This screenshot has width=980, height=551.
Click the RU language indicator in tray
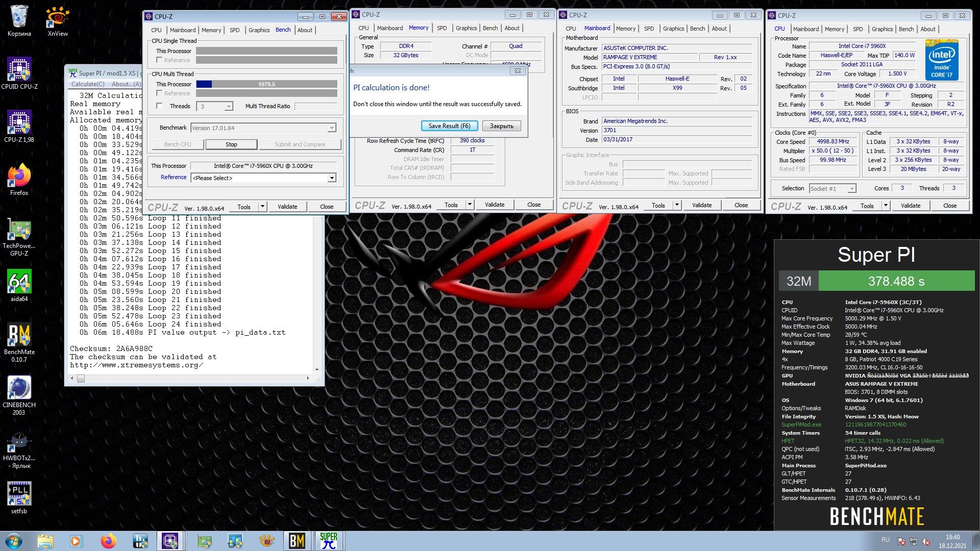coord(885,540)
